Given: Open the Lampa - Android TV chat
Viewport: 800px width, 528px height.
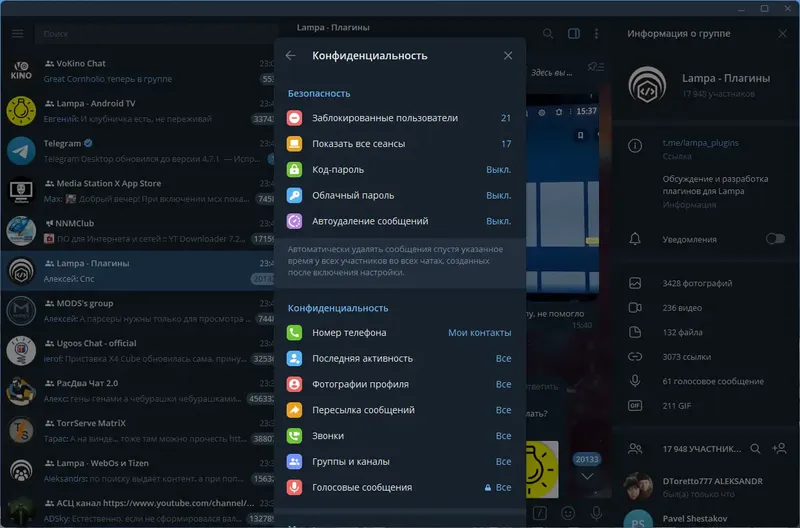Looking at the screenshot, I should click(138, 111).
